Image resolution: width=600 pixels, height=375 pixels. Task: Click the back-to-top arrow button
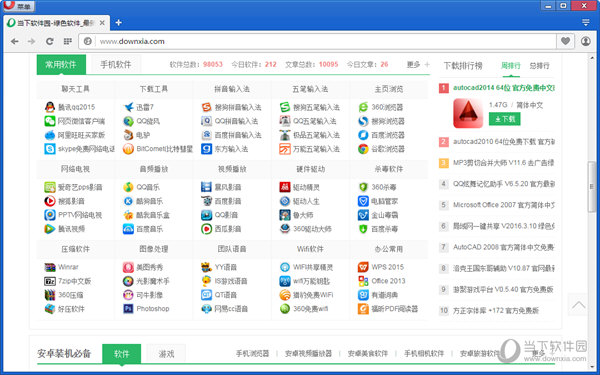coord(578,305)
